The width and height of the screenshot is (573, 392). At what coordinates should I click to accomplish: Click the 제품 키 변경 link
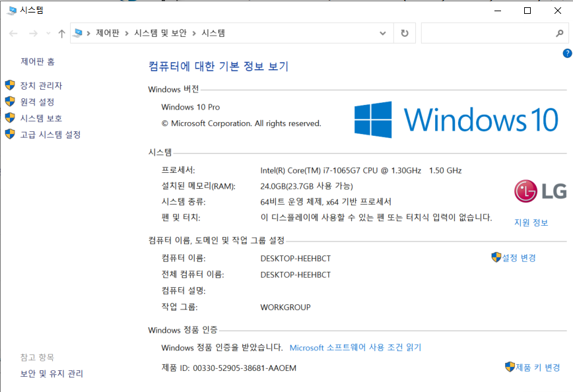point(538,368)
